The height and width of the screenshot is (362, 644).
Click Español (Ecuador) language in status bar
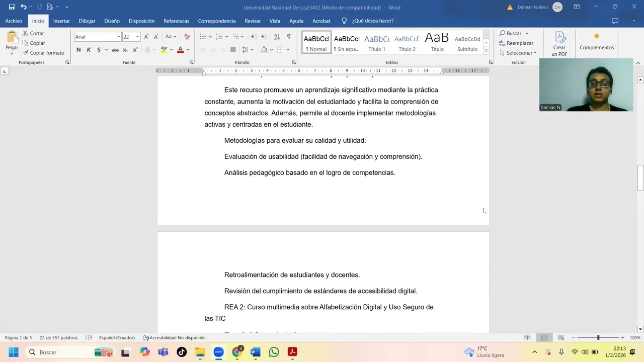coord(117,338)
